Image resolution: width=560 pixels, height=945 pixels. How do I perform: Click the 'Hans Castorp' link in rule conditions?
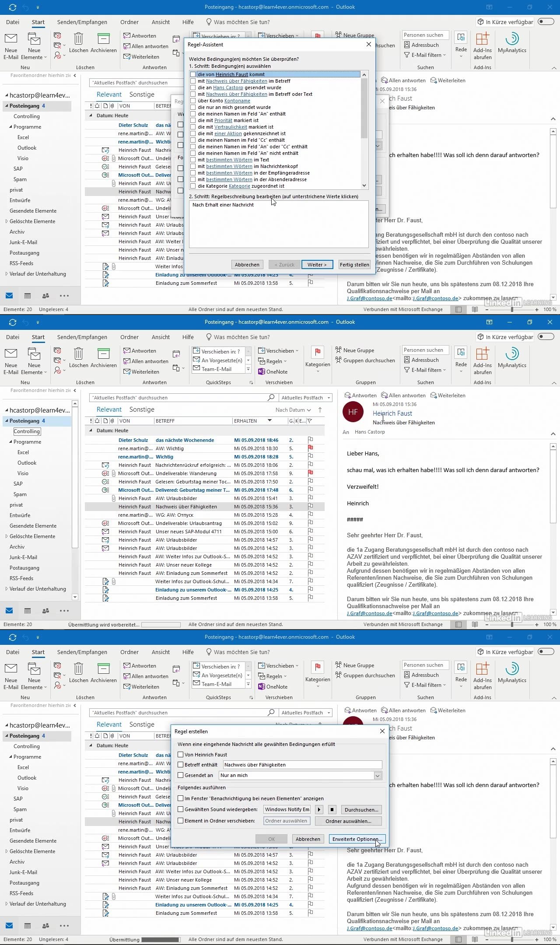click(228, 87)
